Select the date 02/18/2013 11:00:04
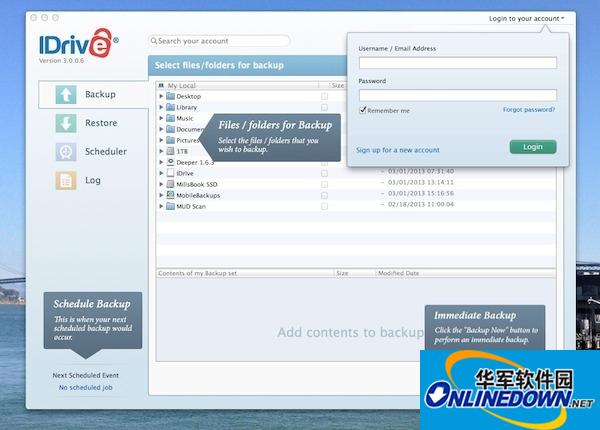 [421, 204]
